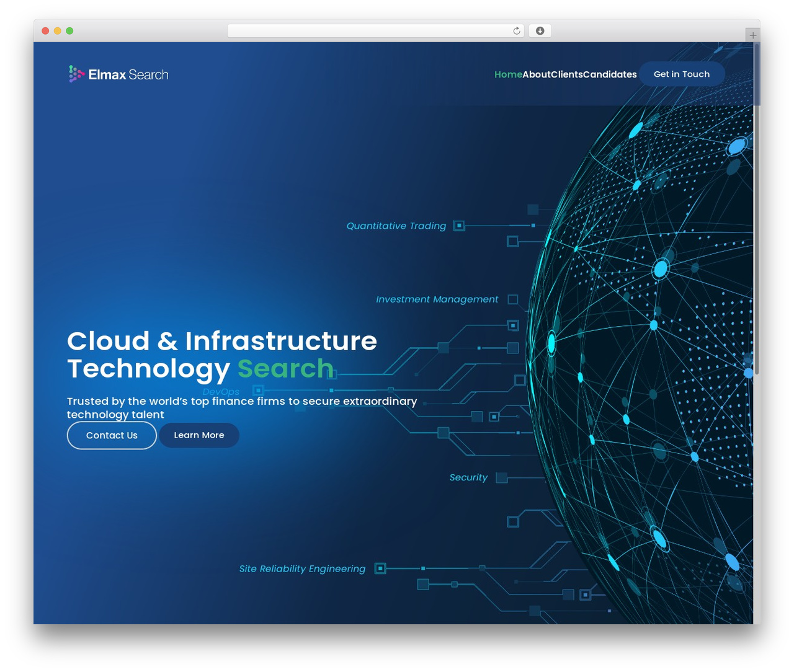The height and width of the screenshot is (672, 794).
Task: Click the DevOps label
Action: pyautogui.click(x=221, y=391)
